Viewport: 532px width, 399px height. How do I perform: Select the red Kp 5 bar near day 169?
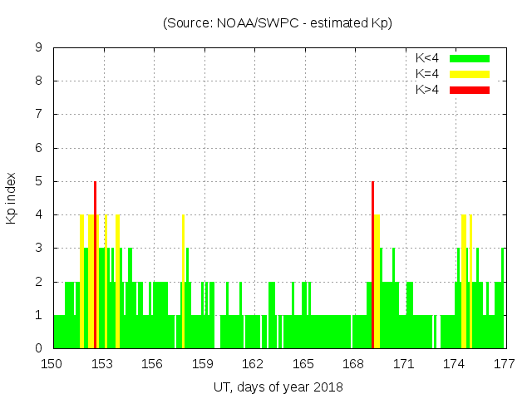372,264
